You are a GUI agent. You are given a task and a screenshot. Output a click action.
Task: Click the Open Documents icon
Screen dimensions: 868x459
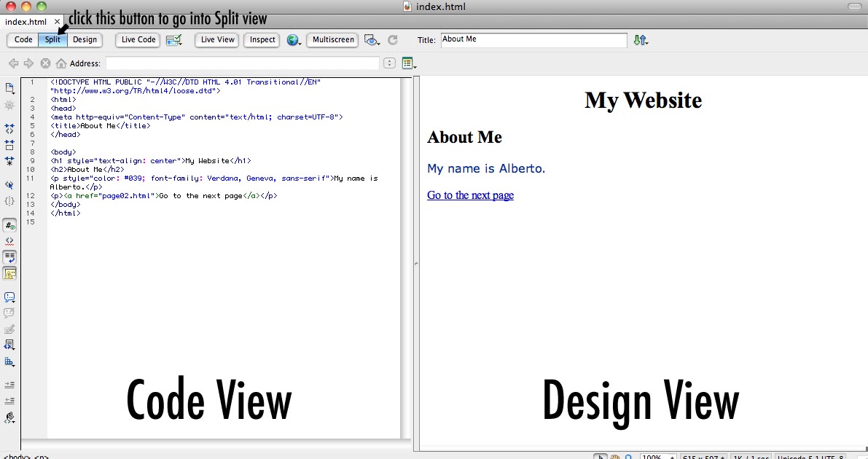9,87
